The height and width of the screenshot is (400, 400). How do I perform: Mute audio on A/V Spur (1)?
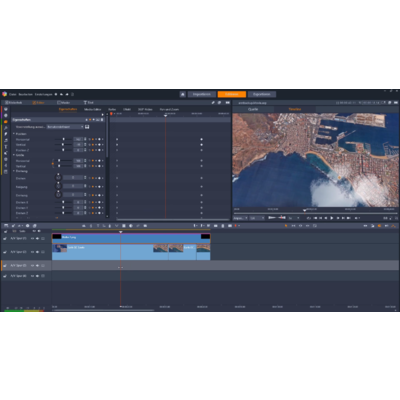tap(37, 238)
